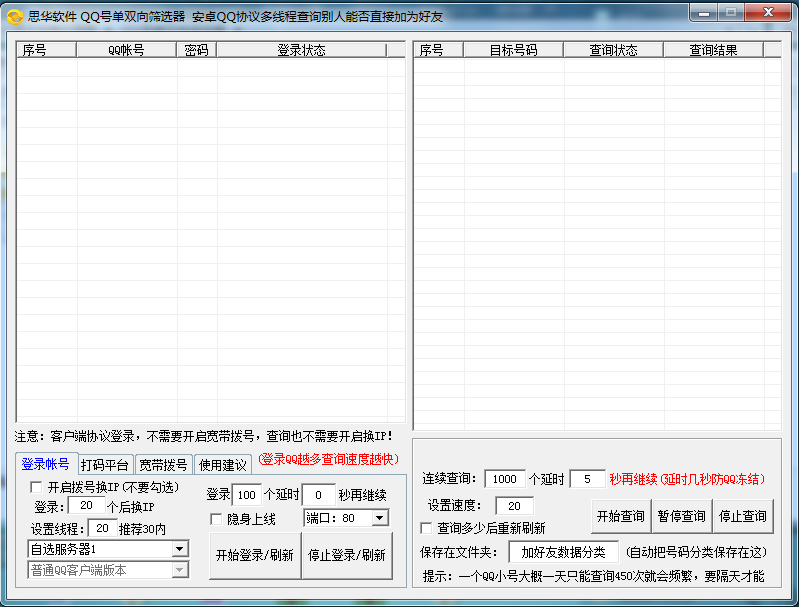Open the 打码平台 tab

(105, 465)
